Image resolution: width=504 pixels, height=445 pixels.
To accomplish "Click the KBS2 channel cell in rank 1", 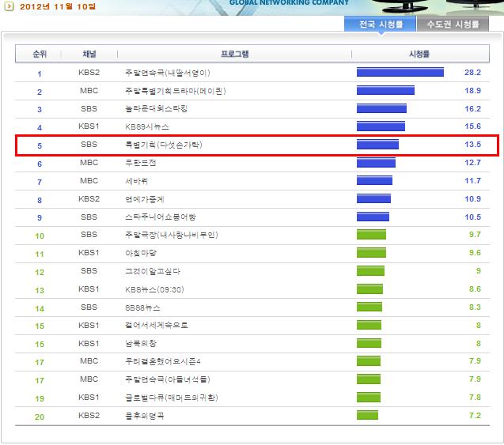I will pos(89,72).
